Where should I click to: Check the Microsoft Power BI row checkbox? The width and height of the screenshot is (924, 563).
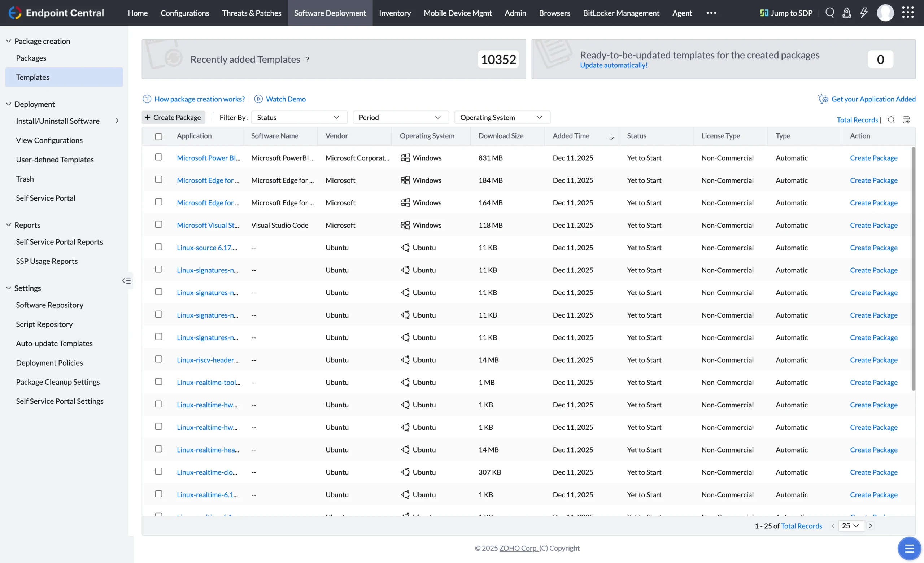(x=158, y=157)
